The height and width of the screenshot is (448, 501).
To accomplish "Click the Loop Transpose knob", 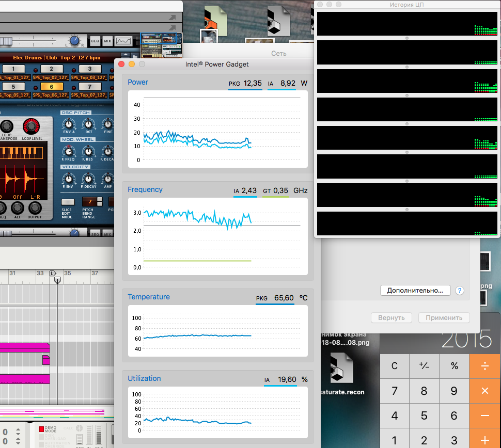I will (x=6, y=126).
